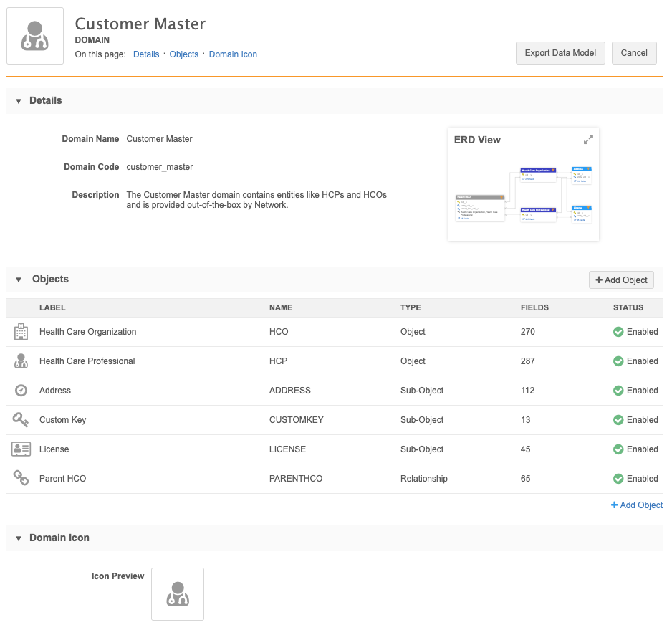Expand the ERD View to fullscreen

(588, 139)
